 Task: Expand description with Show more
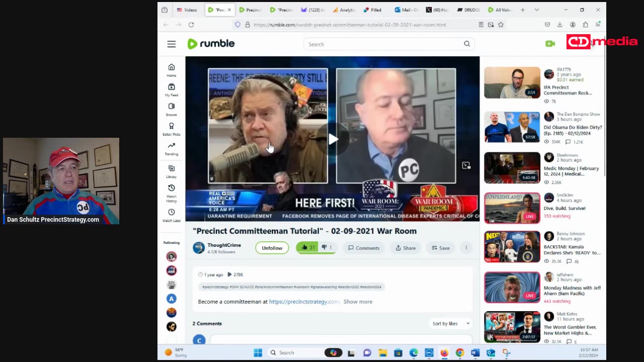[358, 302]
